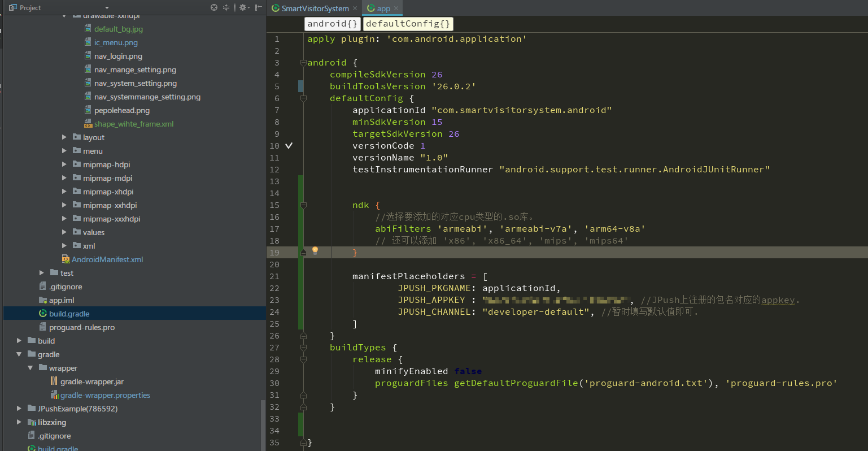Collapse the android block fold marker
Viewport: 868px width, 451px height.
coord(303,63)
